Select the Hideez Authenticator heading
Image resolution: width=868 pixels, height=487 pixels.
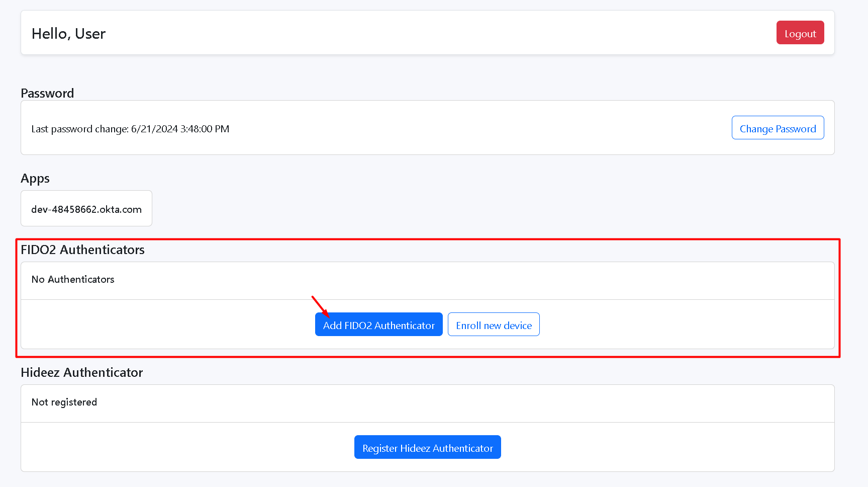pos(82,372)
